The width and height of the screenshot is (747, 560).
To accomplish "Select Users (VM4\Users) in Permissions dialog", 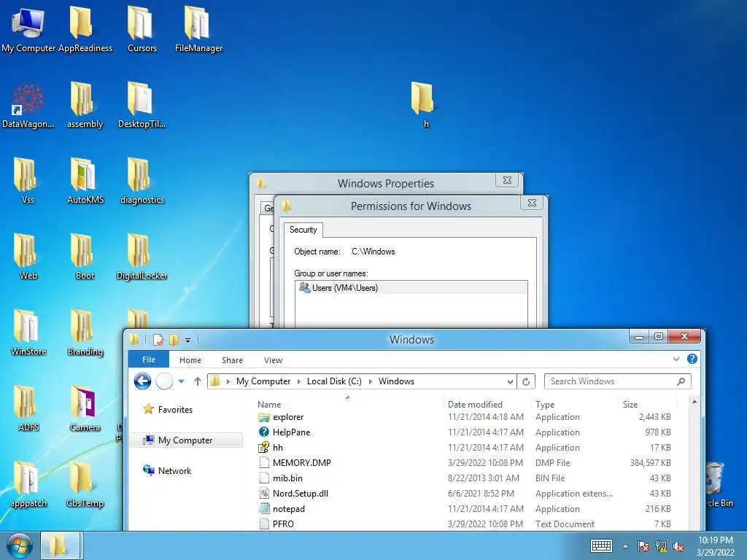I will point(411,288).
